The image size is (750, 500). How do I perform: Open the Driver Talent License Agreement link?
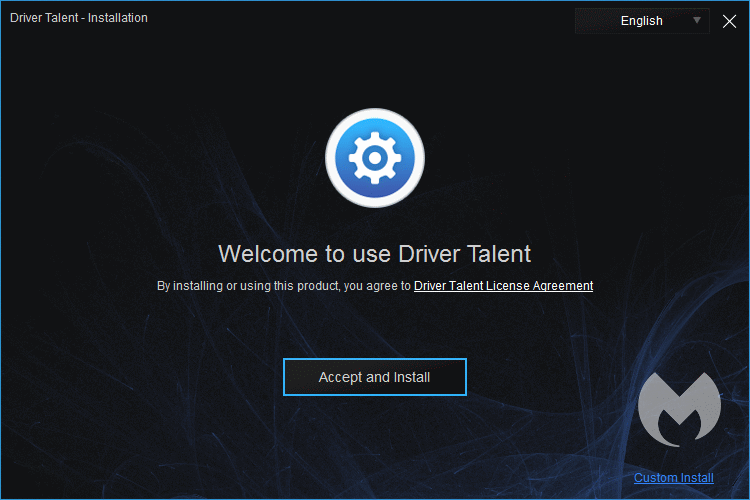[503, 286]
